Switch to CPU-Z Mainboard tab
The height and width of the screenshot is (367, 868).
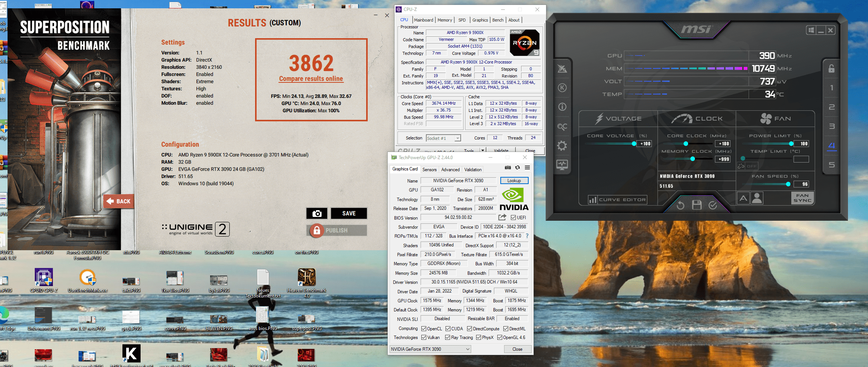pos(424,20)
